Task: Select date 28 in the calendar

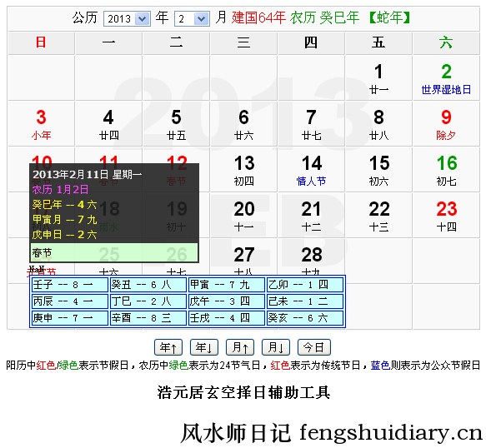Action: [311, 257]
